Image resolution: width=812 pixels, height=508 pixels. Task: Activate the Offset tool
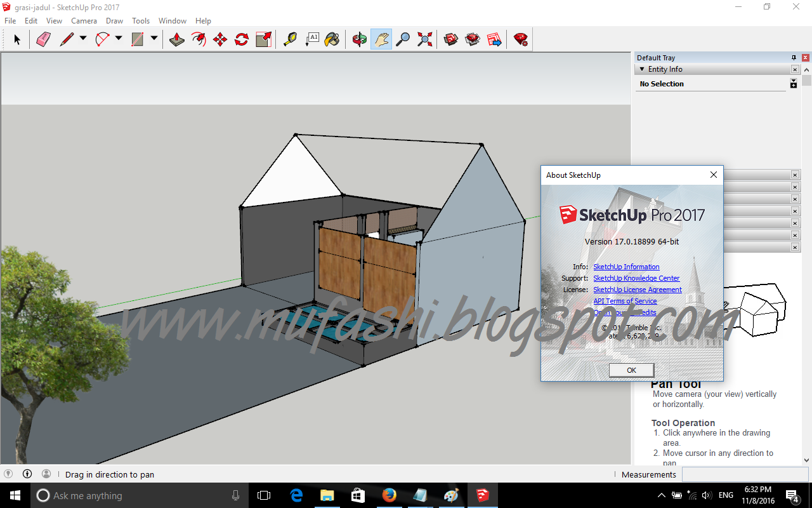pyautogui.click(x=199, y=39)
